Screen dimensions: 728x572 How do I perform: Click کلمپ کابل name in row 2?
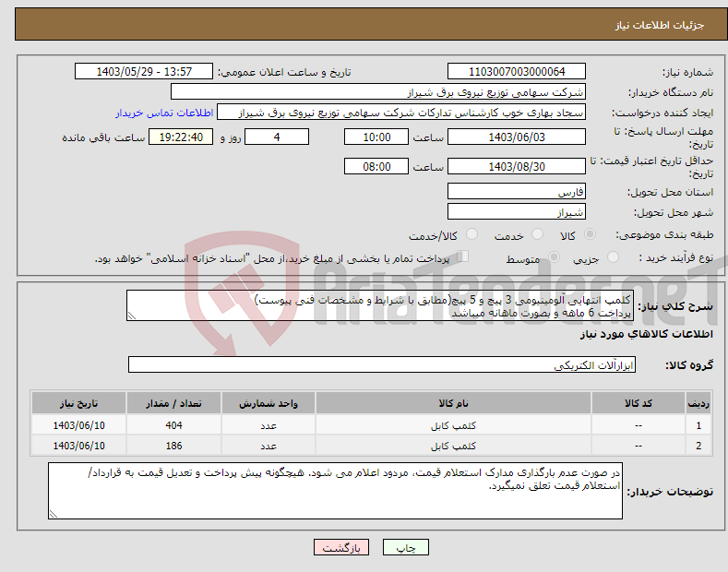click(x=453, y=446)
